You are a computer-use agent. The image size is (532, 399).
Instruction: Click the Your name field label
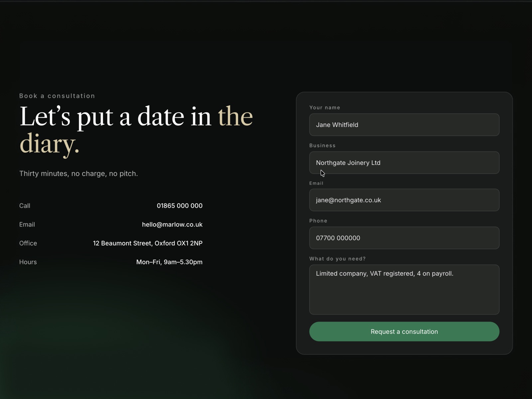coord(325,107)
